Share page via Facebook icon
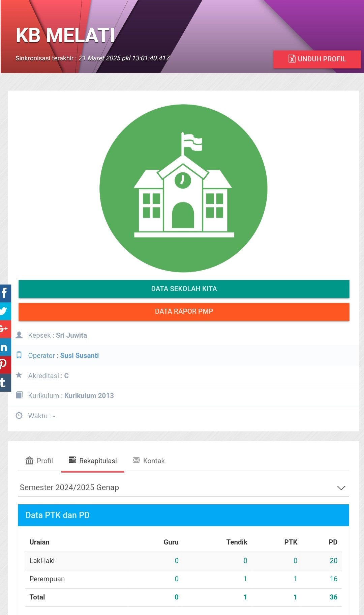Screen dimensions: 364x615 pos(5,293)
